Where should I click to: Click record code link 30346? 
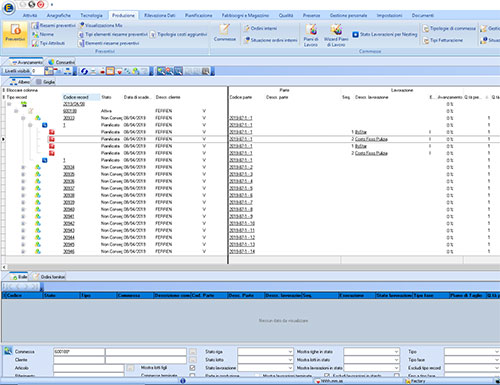[69, 251]
